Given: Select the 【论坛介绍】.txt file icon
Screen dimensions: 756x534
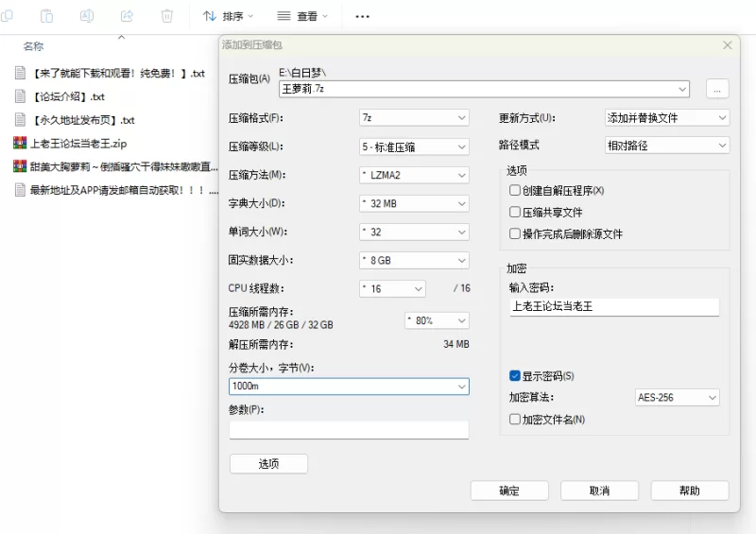Looking at the screenshot, I should click(20, 96).
